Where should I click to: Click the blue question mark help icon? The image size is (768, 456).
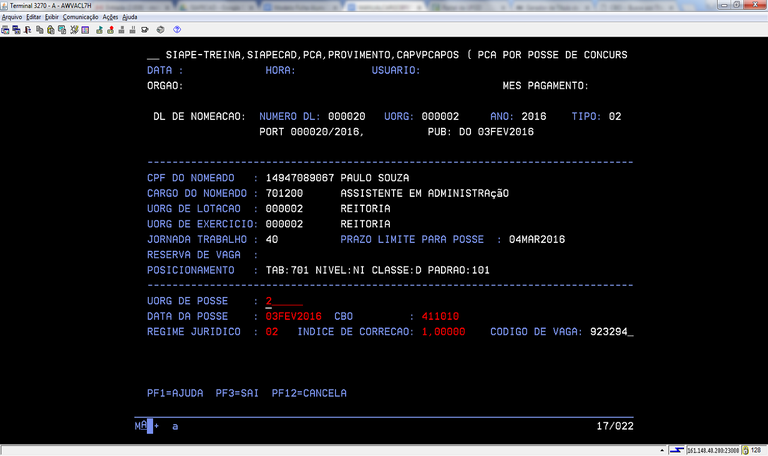coord(177,30)
